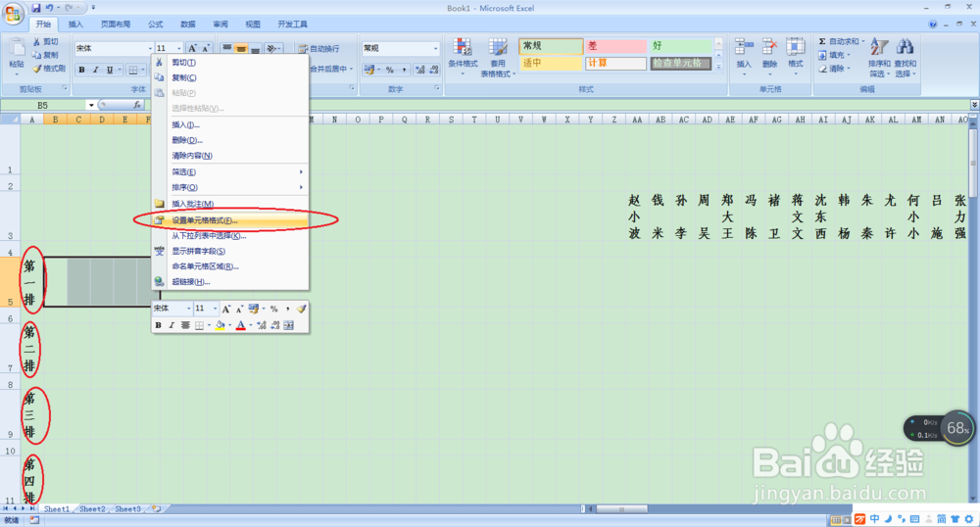Open Sort & Filter (排序和筛选)
Image resolution: width=980 pixels, height=527 pixels.
tap(879, 58)
